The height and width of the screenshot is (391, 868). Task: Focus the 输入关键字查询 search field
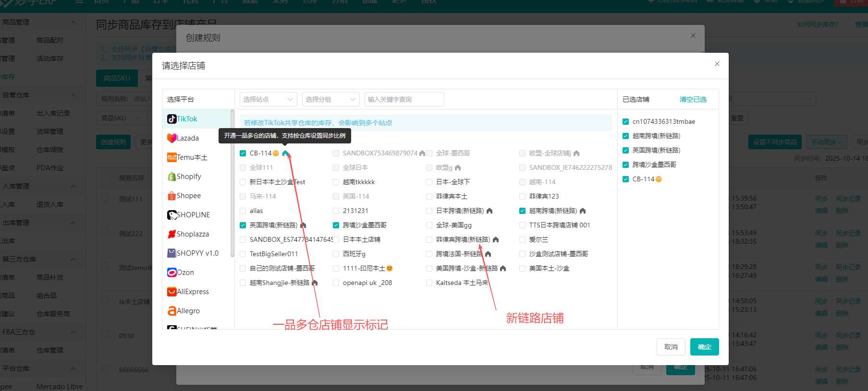404,99
